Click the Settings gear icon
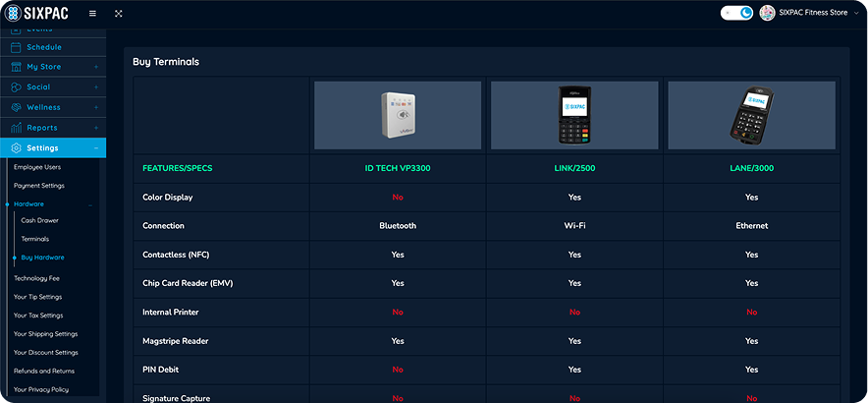The height and width of the screenshot is (403, 868). coord(16,148)
